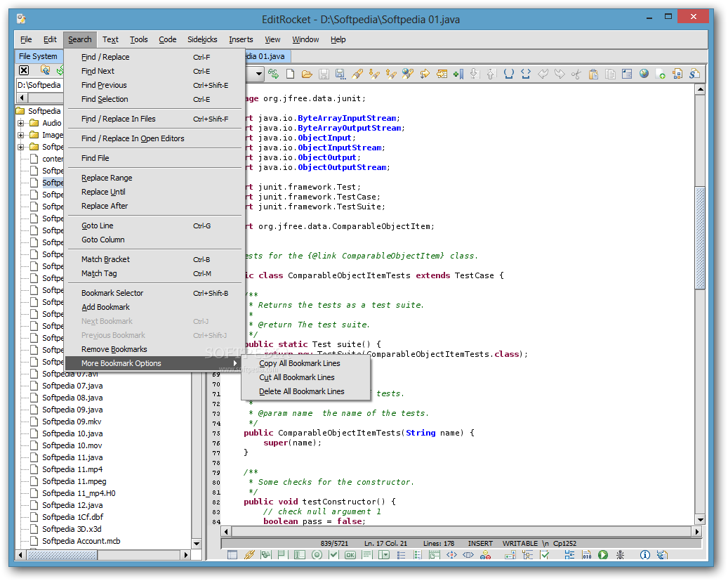Click the binary 010 icon in bottom toolbar
728x581 pixels.
(x=586, y=554)
